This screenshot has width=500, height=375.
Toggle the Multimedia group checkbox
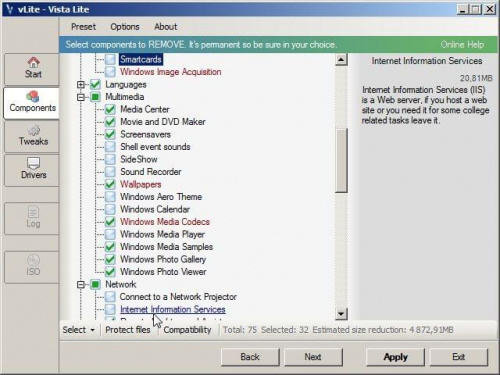[95, 97]
